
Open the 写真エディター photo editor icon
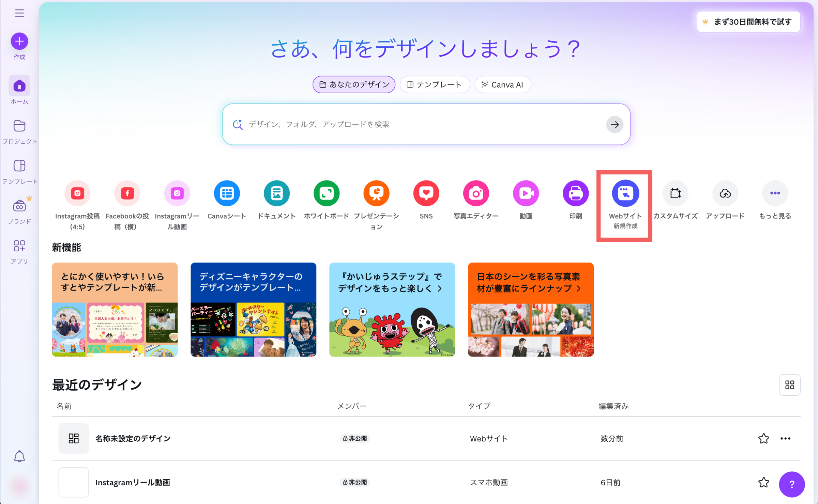pyautogui.click(x=476, y=193)
